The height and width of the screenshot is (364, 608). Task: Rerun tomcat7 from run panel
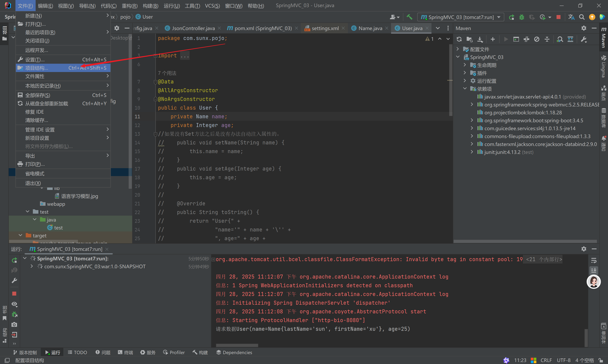[x=14, y=260]
